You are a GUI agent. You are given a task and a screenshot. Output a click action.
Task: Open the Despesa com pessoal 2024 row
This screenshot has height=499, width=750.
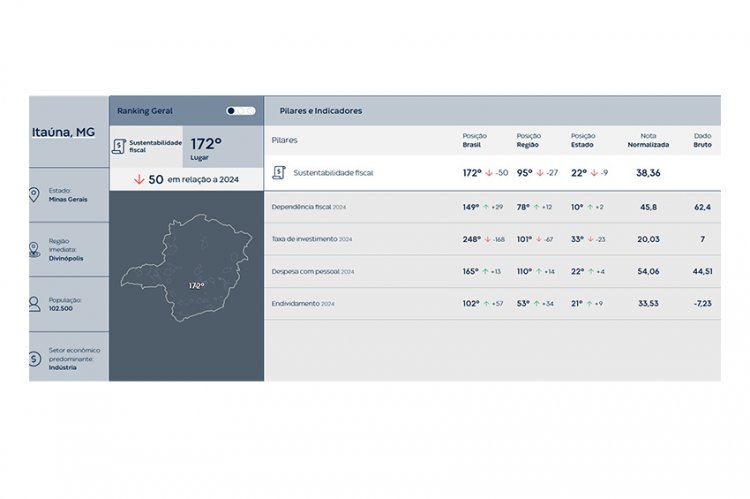(x=492, y=271)
